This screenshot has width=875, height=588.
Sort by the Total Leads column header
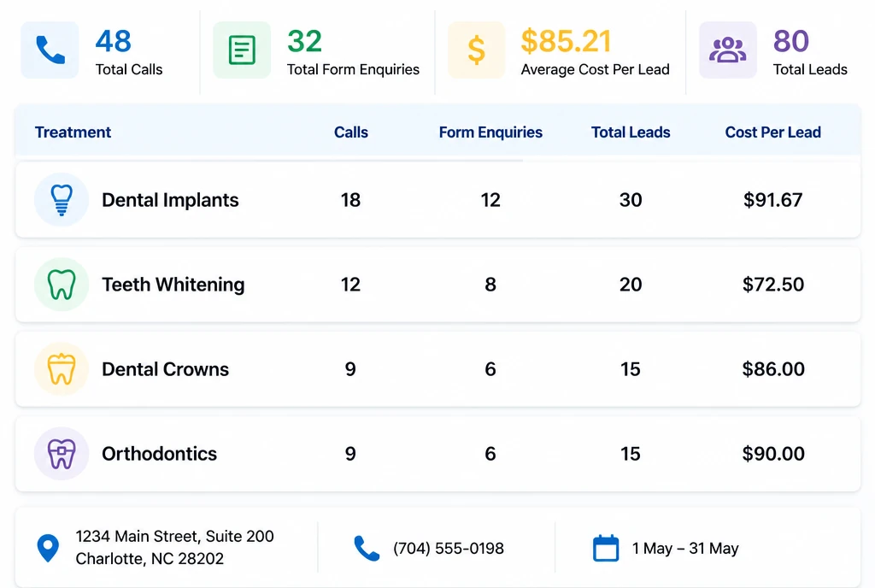631,132
